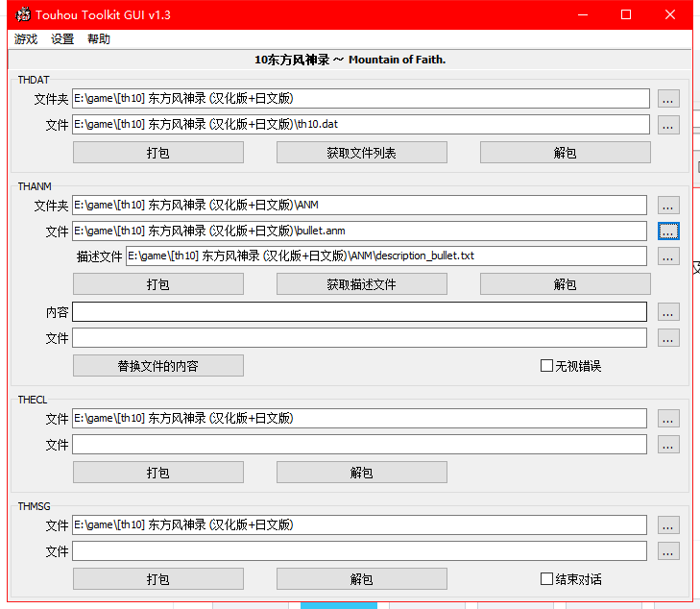
Task: Click 打包 in the THDAT section
Action: coord(158,153)
